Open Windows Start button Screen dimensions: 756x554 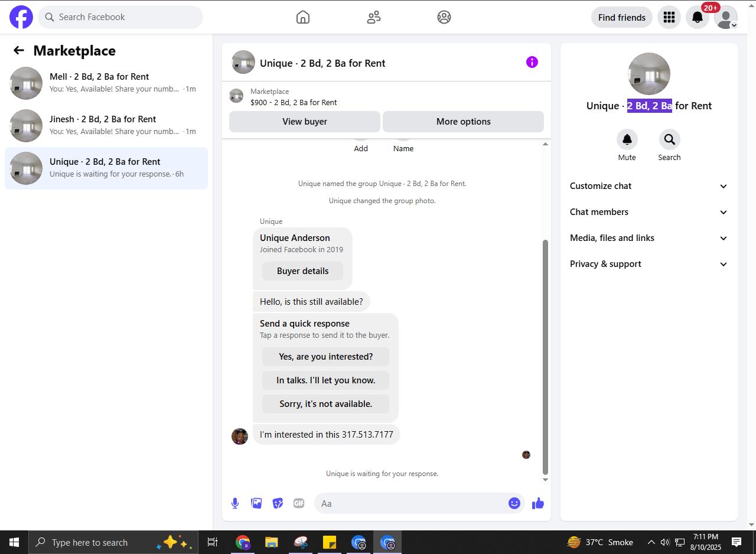pos(14,542)
